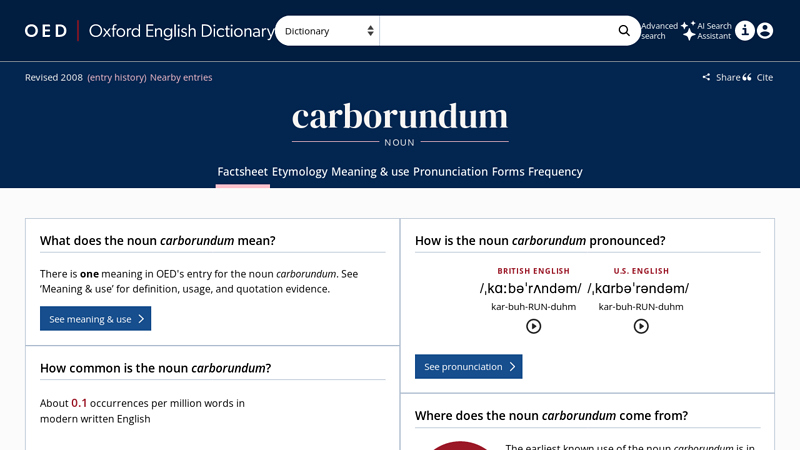This screenshot has width=800, height=450.
Task: Open the information icon in the header
Action: pyautogui.click(x=745, y=31)
